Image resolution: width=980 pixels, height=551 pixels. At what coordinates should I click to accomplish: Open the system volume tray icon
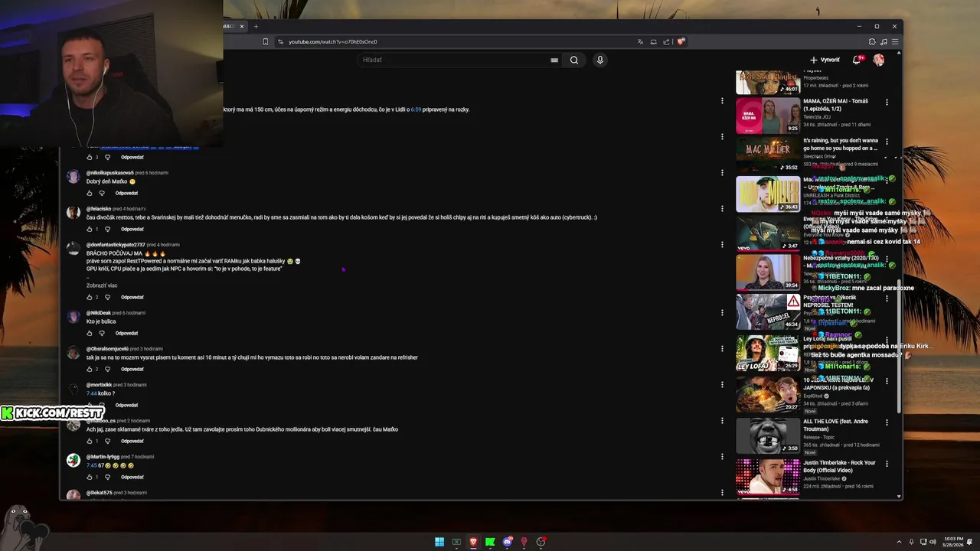pyautogui.click(x=933, y=542)
